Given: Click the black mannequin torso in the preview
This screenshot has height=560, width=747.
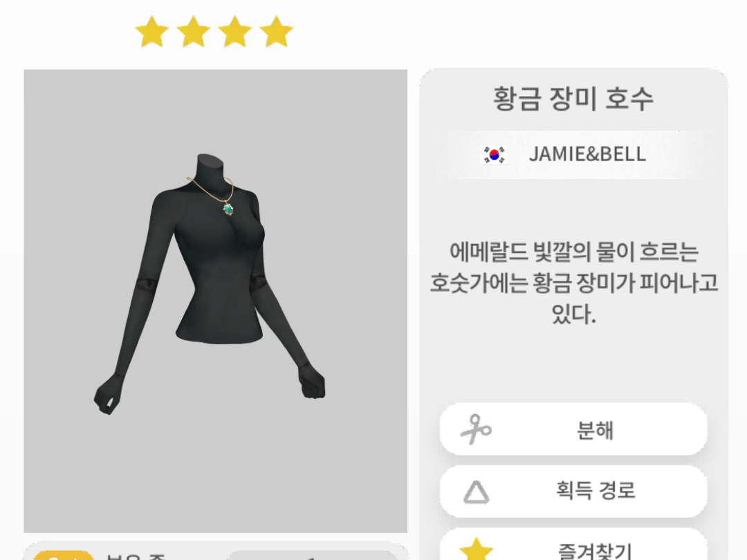Looking at the screenshot, I should [219, 267].
